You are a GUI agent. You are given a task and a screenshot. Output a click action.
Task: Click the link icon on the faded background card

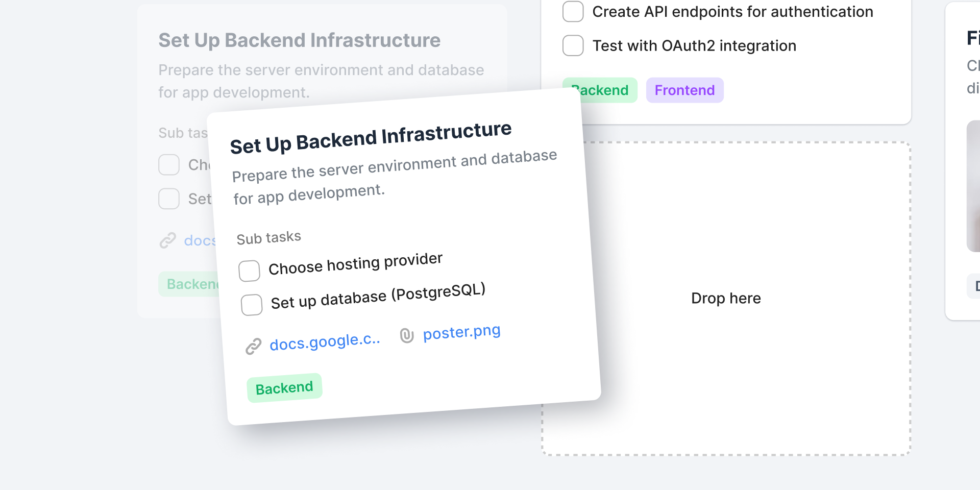click(x=167, y=240)
